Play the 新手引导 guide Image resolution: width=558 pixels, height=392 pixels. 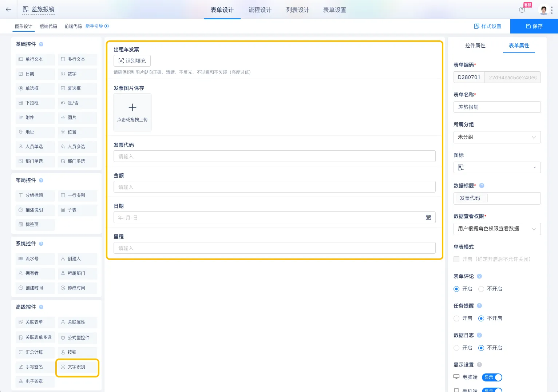[97, 26]
